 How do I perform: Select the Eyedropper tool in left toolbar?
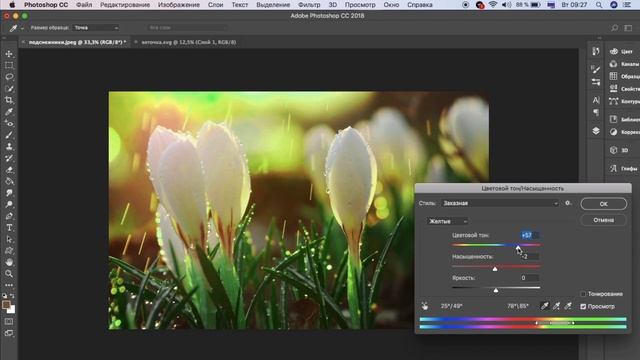(9, 111)
